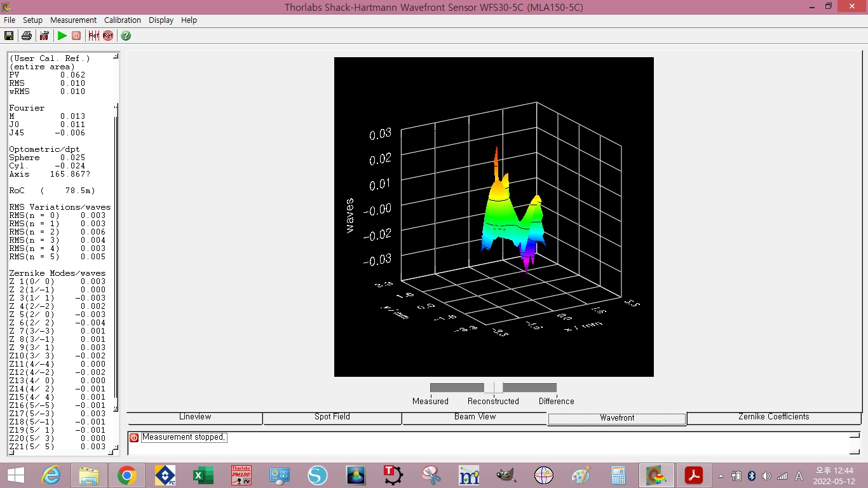Click the active Wavefront Sensor taskbar icon
Screen dimensions: 868x488
click(x=656, y=475)
